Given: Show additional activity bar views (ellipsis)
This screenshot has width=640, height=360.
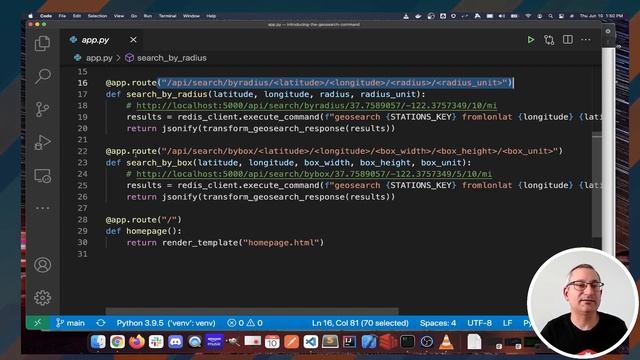Looking at the screenshot, I should (x=42, y=208).
